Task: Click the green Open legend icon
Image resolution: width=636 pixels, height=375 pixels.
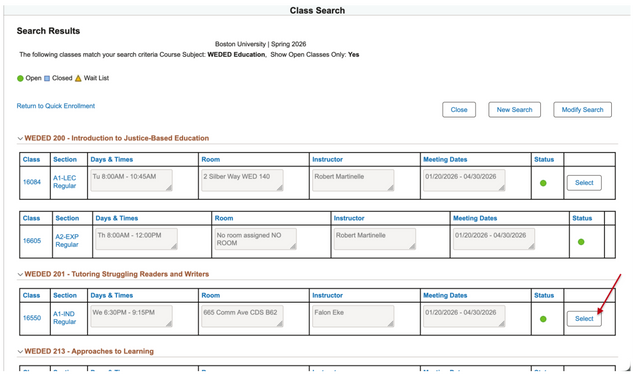Action: [x=20, y=78]
